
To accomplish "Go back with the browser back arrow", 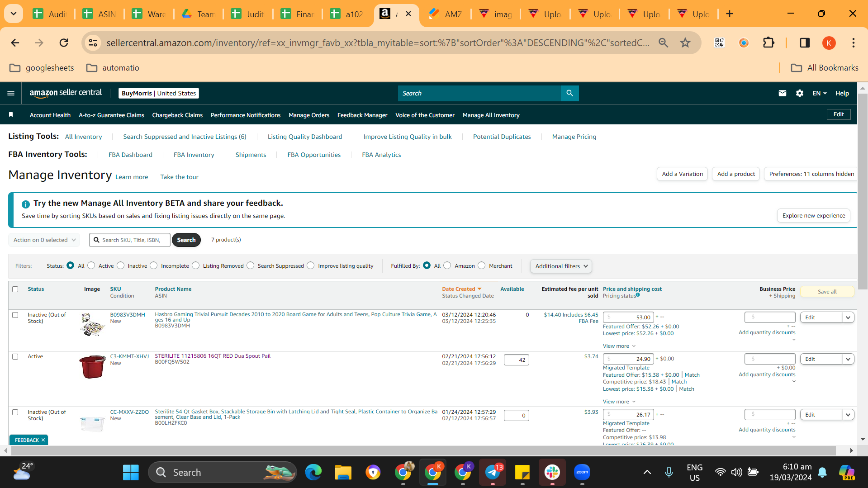I will (x=15, y=43).
